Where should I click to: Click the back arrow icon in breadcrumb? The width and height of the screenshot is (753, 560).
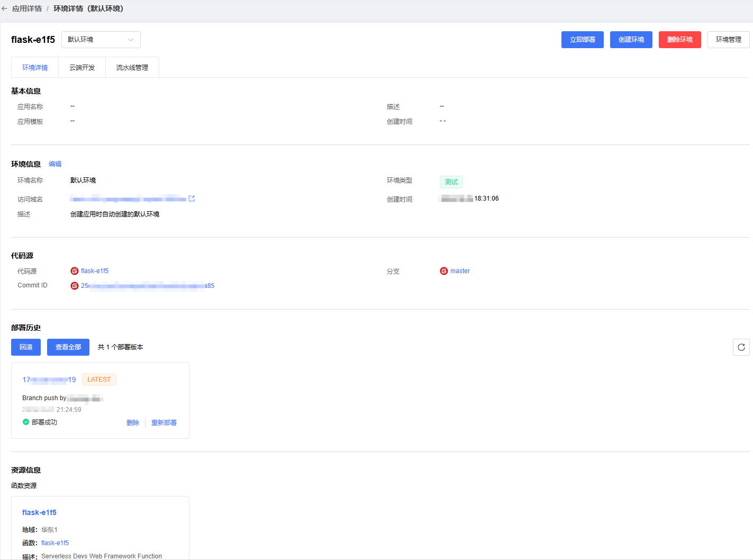[5, 8]
